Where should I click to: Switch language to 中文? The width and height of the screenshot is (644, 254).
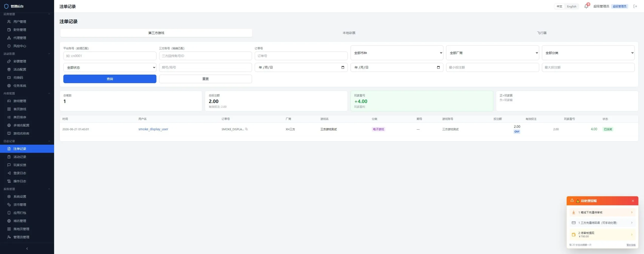pos(559,7)
